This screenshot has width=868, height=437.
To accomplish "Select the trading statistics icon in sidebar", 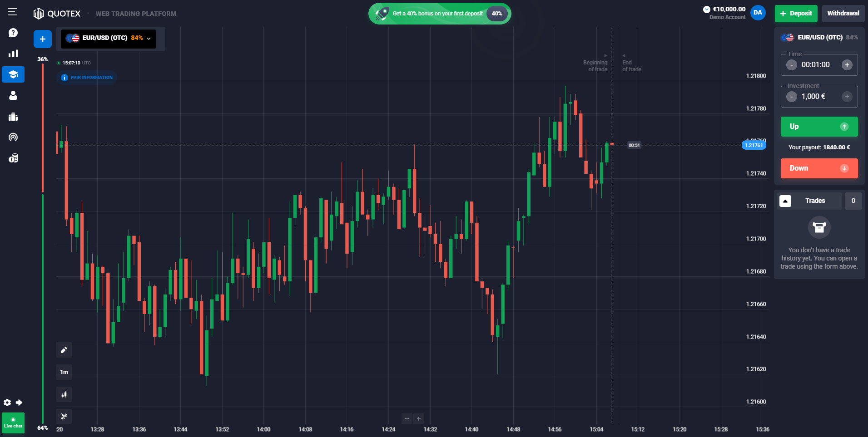I will click(x=13, y=53).
